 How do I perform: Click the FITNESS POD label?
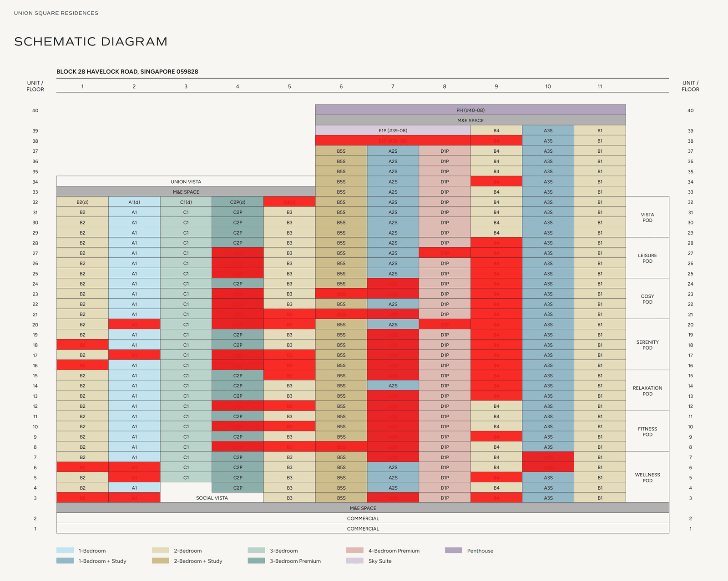[647, 432]
